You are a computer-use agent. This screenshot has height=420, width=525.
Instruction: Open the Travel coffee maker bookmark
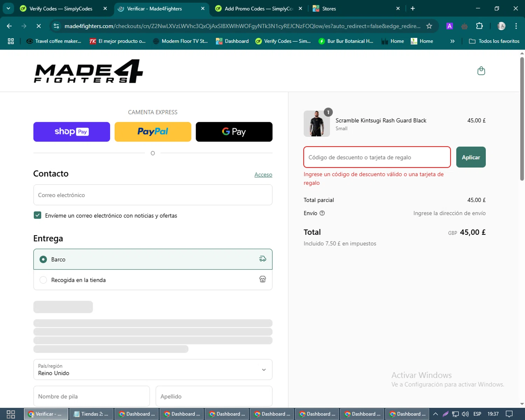tap(54, 41)
